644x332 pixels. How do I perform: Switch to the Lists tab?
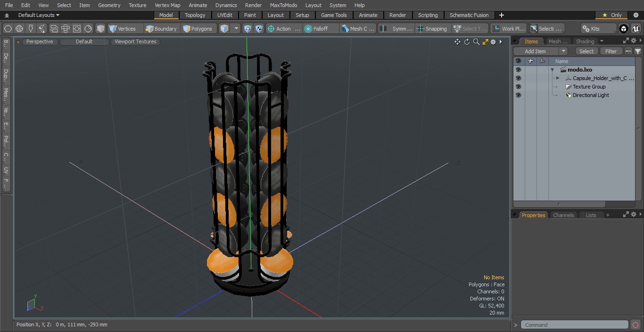[591, 215]
